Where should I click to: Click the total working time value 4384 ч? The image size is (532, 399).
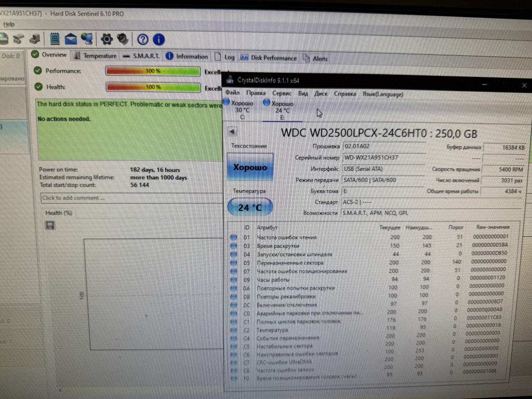(x=501, y=191)
